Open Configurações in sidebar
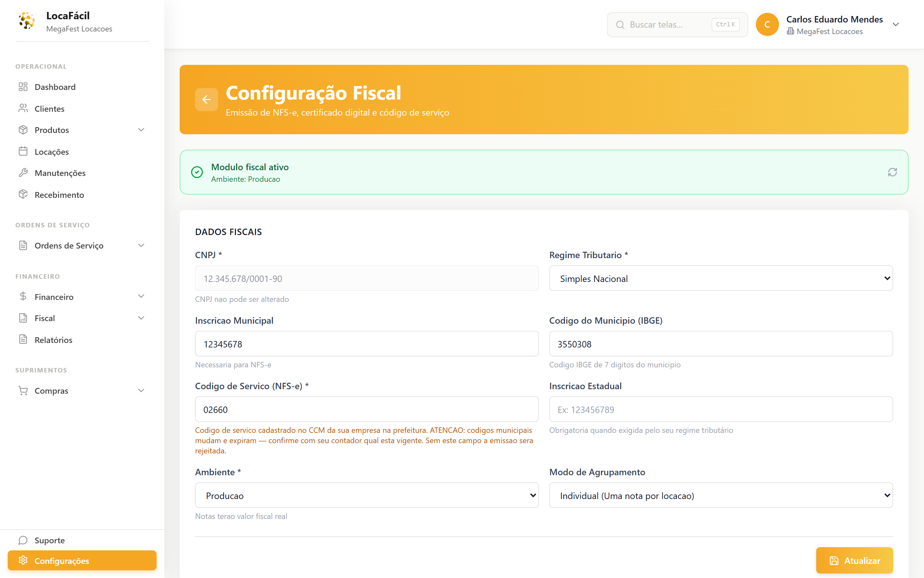This screenshot has height=578, width=924. click(x=82, y=560)
